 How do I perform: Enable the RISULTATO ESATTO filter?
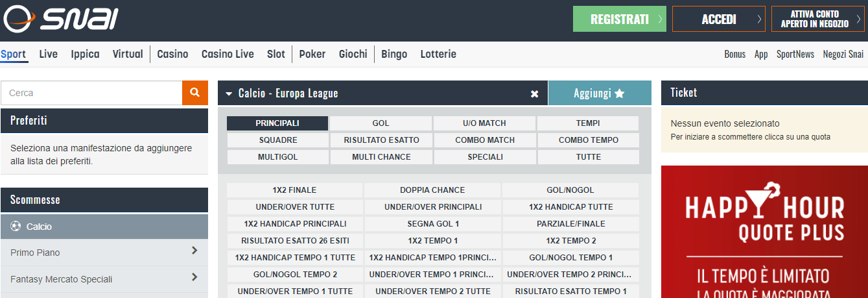381,140
